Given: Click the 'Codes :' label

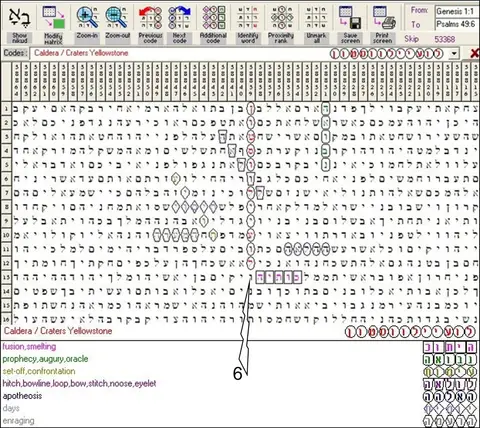Looking at the screenshot, I should click(15, 53).
